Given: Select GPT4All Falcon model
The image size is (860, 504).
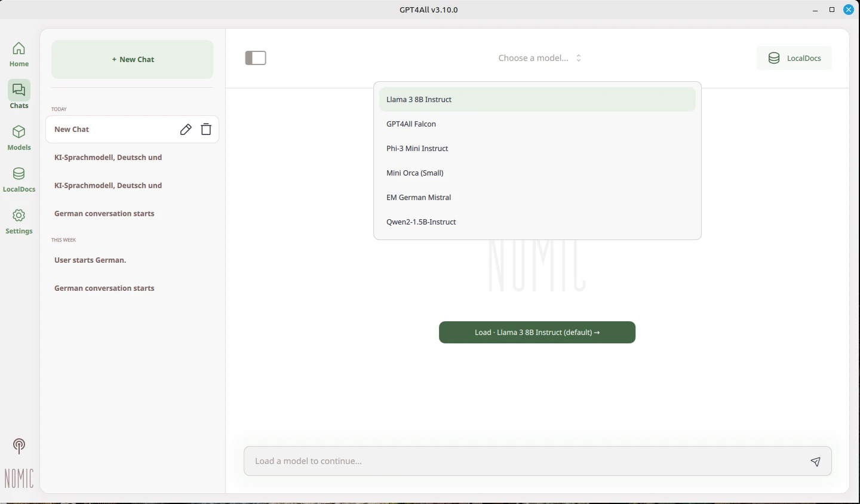Looking at the screenshot, I should pyautogui.click(x=537, y=124).
